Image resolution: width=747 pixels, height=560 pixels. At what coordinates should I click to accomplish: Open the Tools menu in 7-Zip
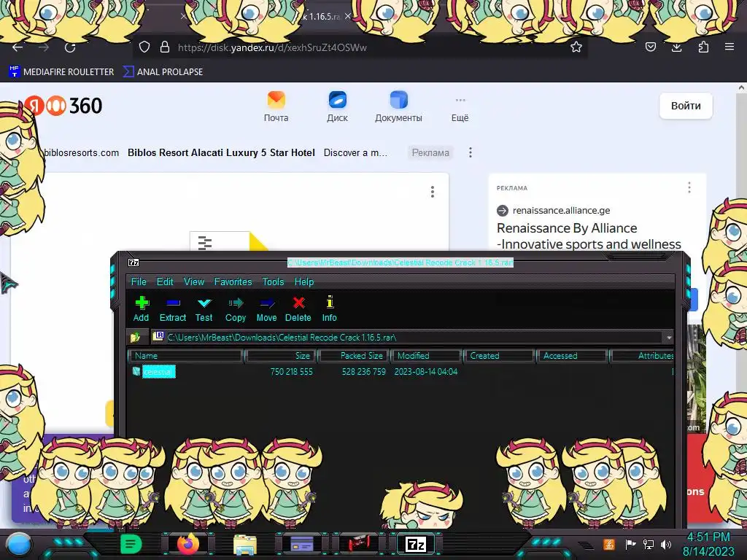273,282
